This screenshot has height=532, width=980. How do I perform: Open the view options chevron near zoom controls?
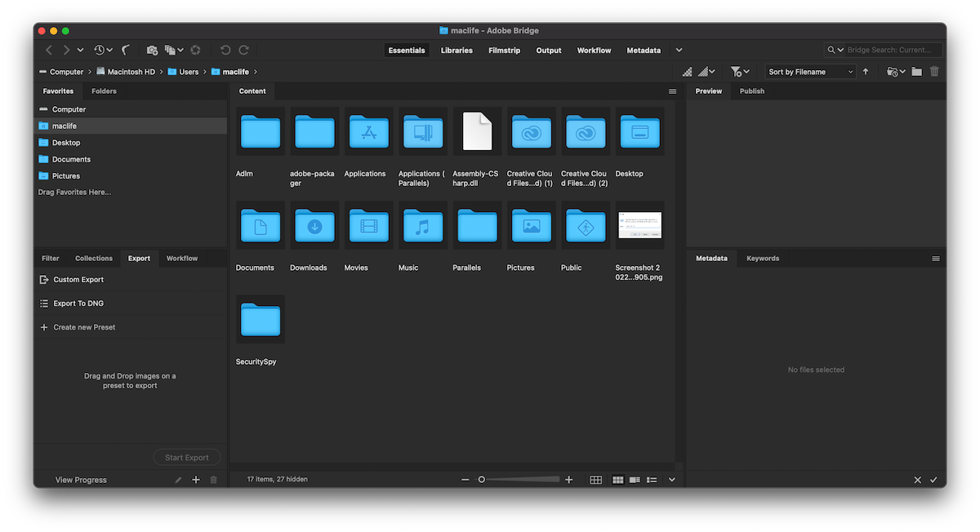[x=671, y=479]
